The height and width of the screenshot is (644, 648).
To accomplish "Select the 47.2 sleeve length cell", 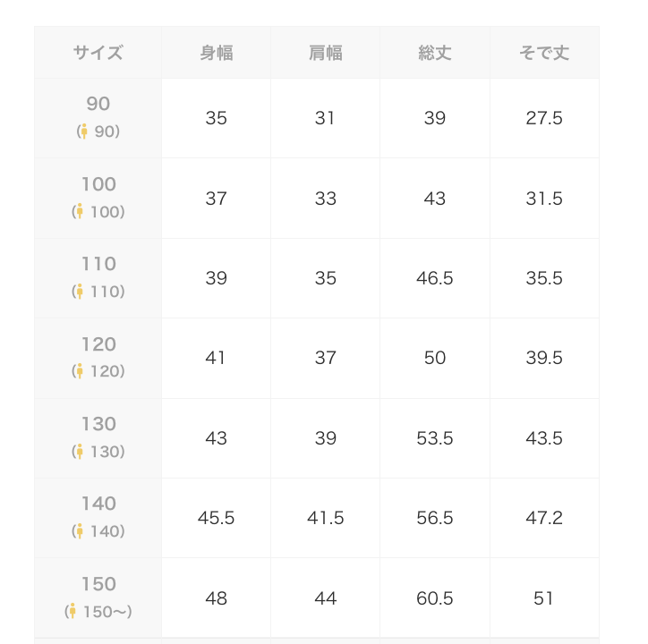I will click(544, 518).
